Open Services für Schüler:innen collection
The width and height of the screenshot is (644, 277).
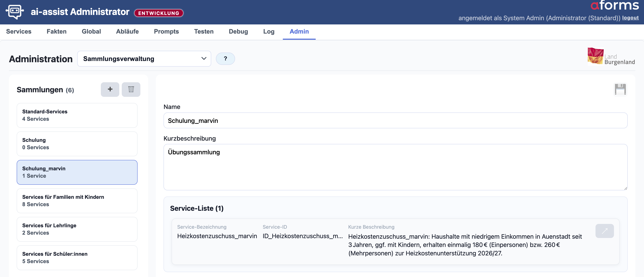[x=77, y=258]
